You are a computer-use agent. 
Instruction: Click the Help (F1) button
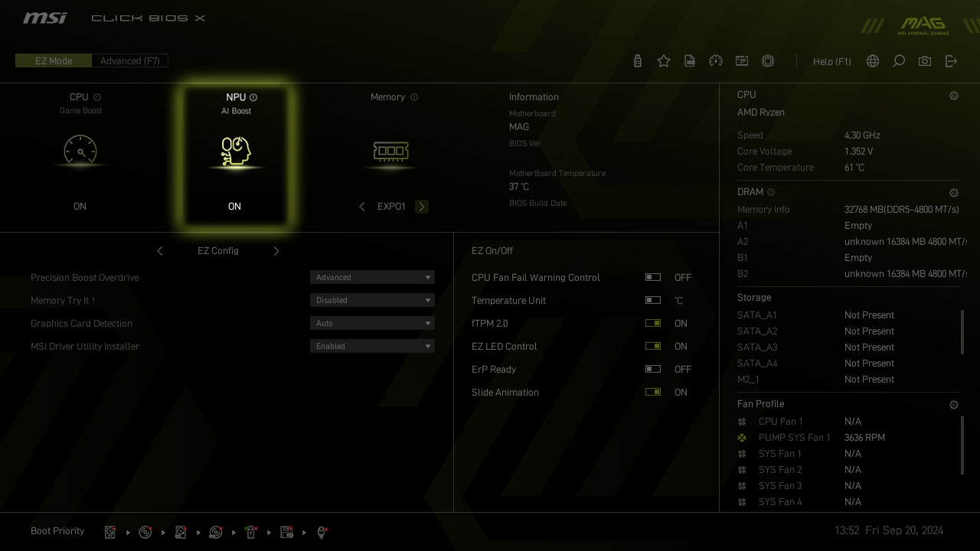coord(831,62)
